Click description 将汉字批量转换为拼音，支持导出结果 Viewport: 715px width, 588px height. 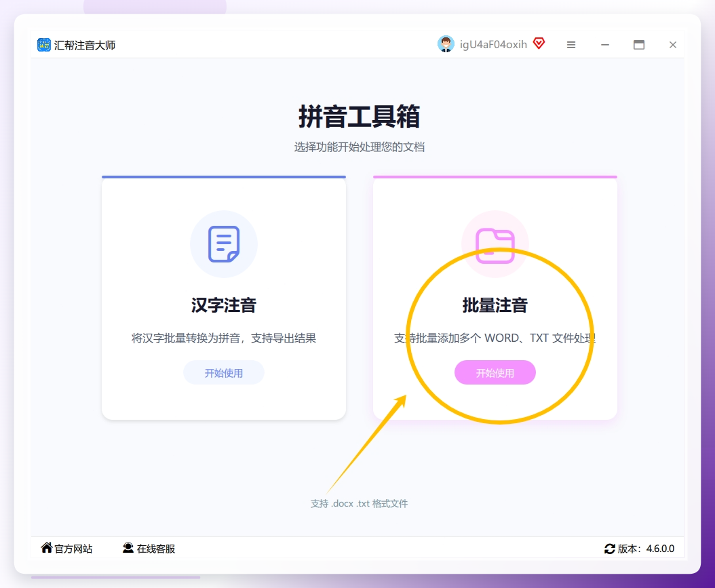coord(224,338)
